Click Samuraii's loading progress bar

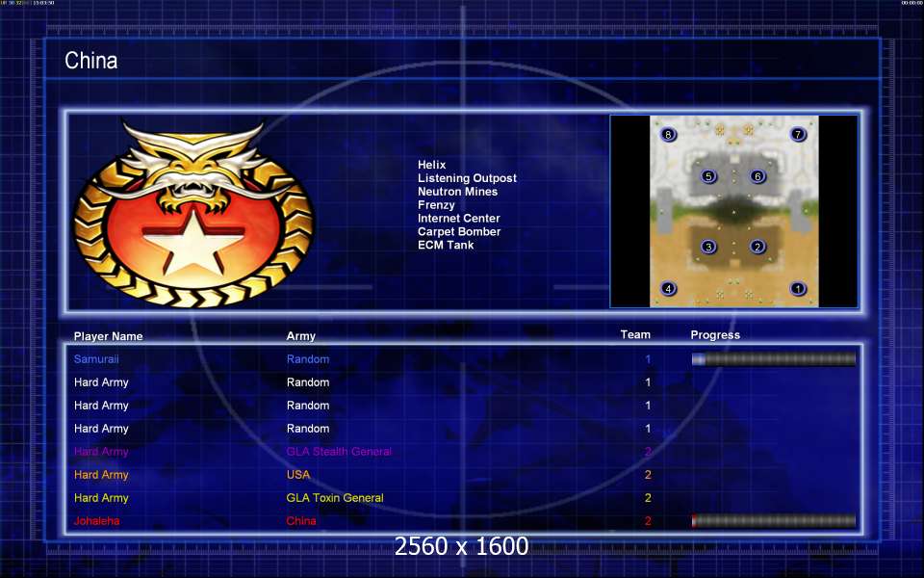[774, 359]
